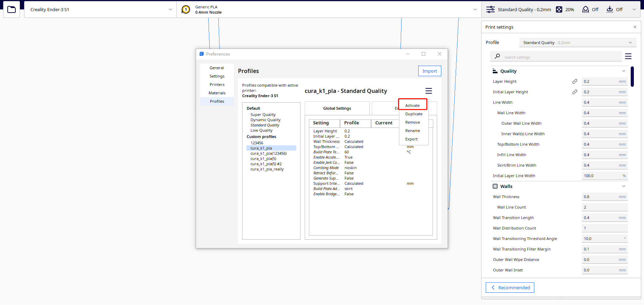Select cura_k1_pla custom profile

(x=271, y=148)
